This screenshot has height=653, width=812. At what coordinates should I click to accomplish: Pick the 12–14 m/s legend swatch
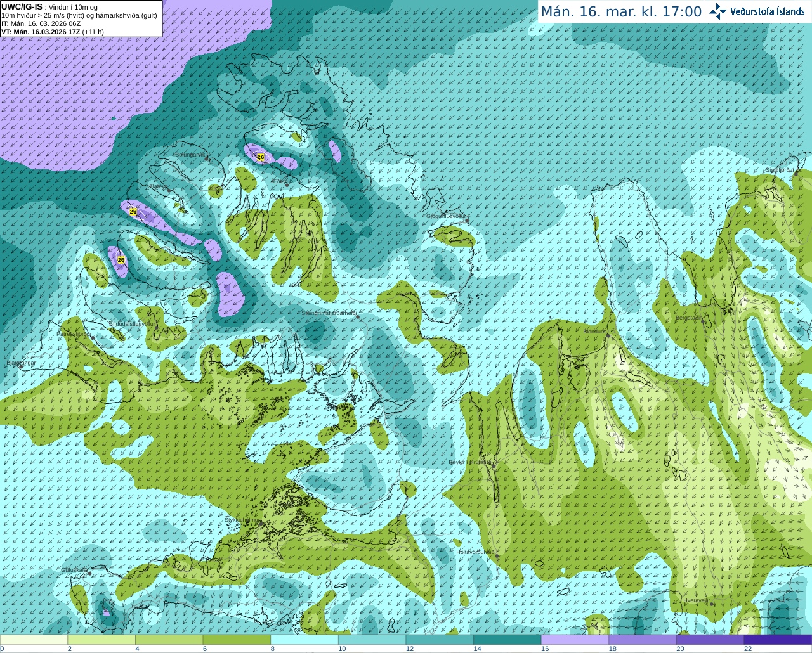[440, 640]
